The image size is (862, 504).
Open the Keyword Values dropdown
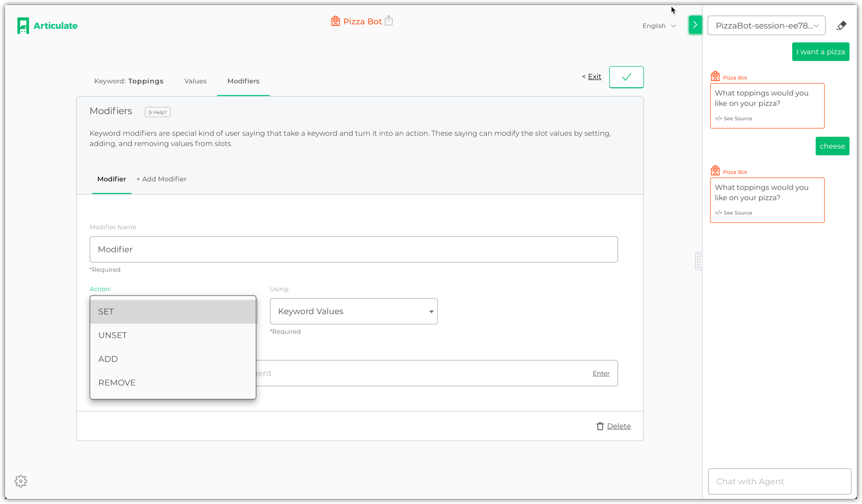354,311
